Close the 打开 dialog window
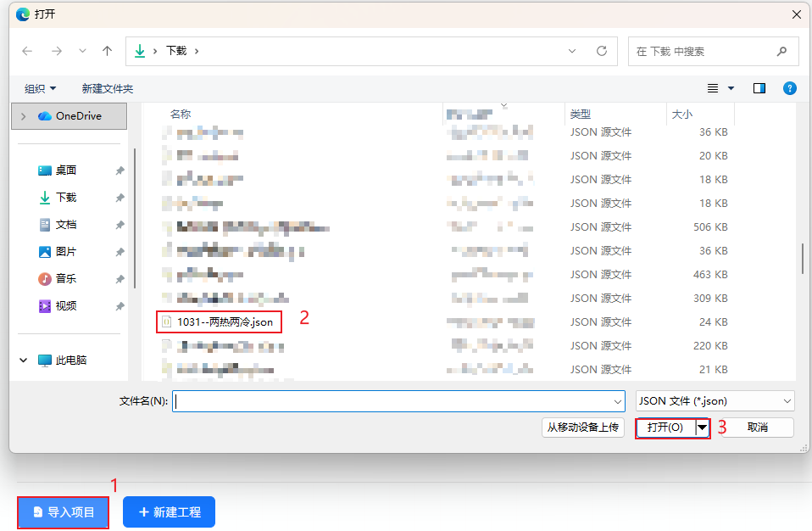The width and height of the screenshot is (812, 531). (797, 14)
